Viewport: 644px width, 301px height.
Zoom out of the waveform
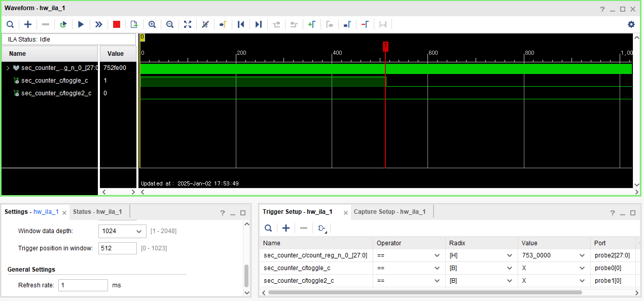170,24
